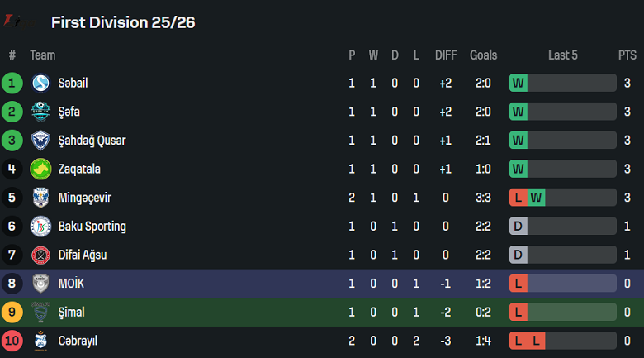This screenshot has height=358, width=644.
Task: Click the Difai Ağsu red crest
Action: [40, 255]
